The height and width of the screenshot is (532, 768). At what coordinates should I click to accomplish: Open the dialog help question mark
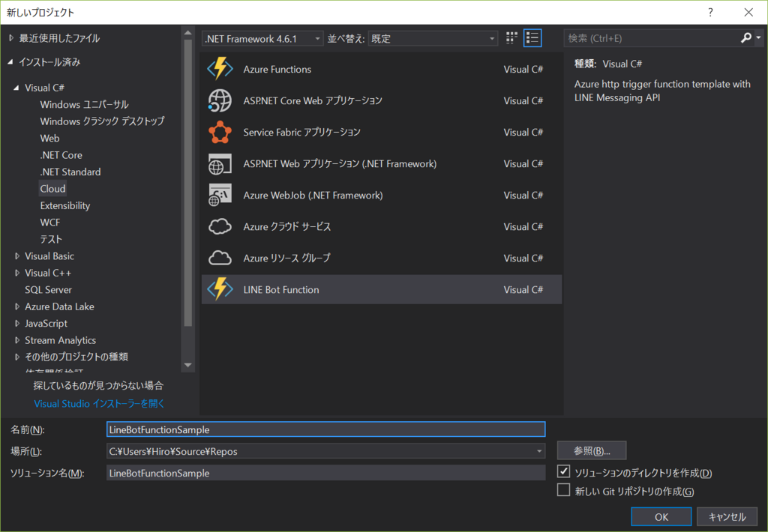pyautogui.click(x=710, y=12)
